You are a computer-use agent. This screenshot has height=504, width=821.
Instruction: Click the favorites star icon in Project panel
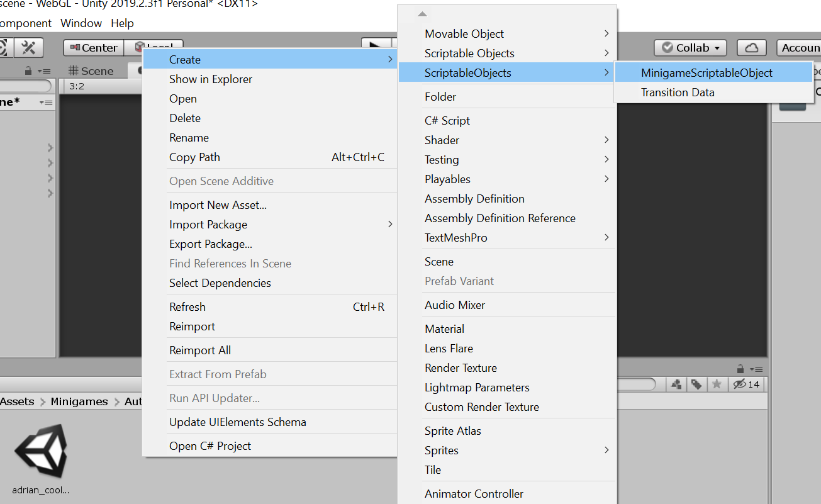tap(716, 384)
